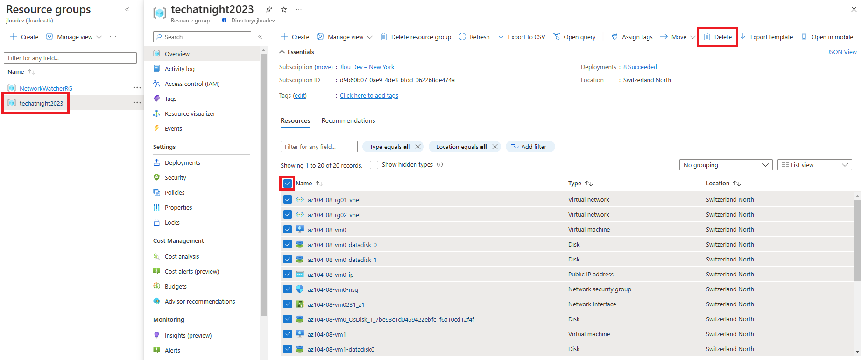Screen dimensions: 868x360
Task: Click Delete resource group button
Action: (x=416, y=37)
